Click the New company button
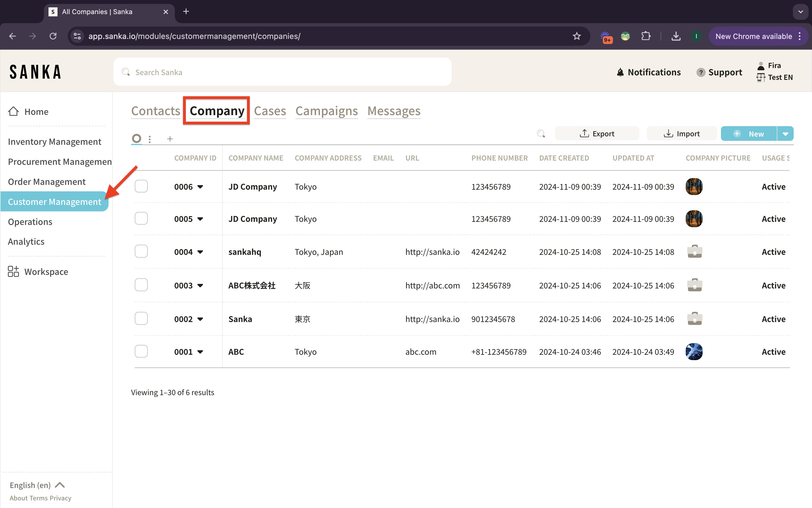The height and width of the screenshot is (508, 812). [x=749, y=134]
